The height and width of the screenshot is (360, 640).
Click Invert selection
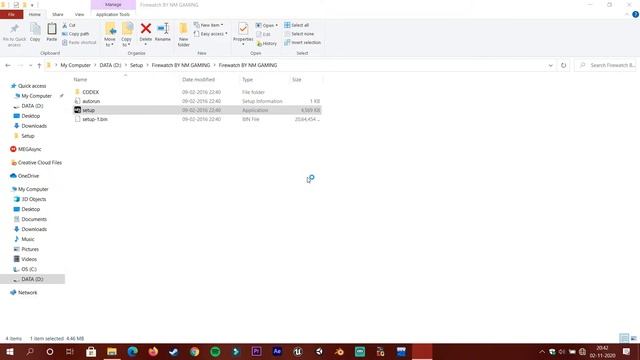(302, 42)
